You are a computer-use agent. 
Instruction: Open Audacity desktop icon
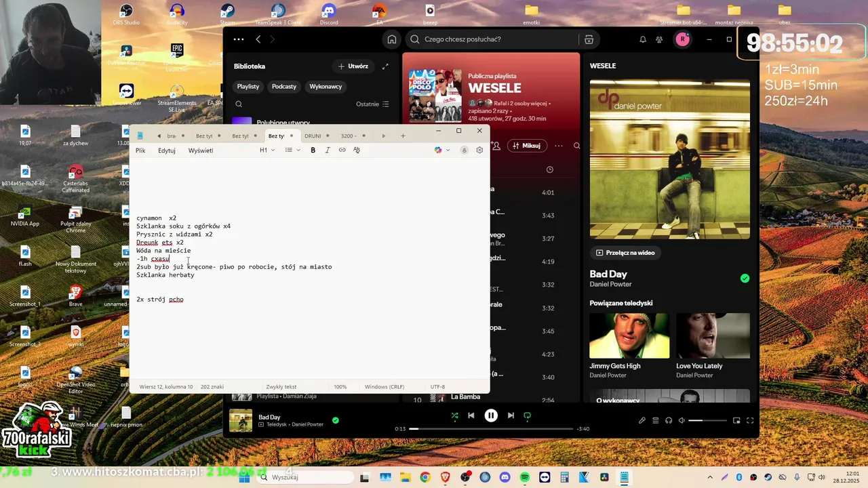[177, 15]
